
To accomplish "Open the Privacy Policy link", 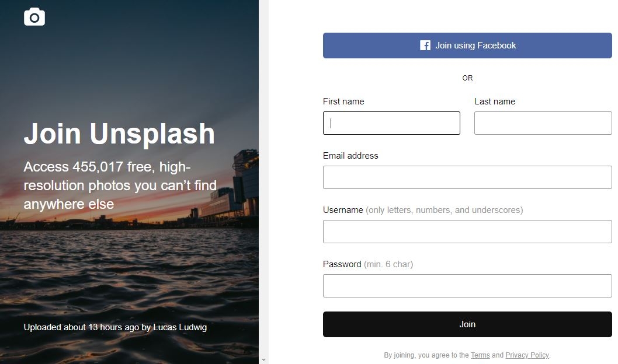I will [x=527, y=355].
